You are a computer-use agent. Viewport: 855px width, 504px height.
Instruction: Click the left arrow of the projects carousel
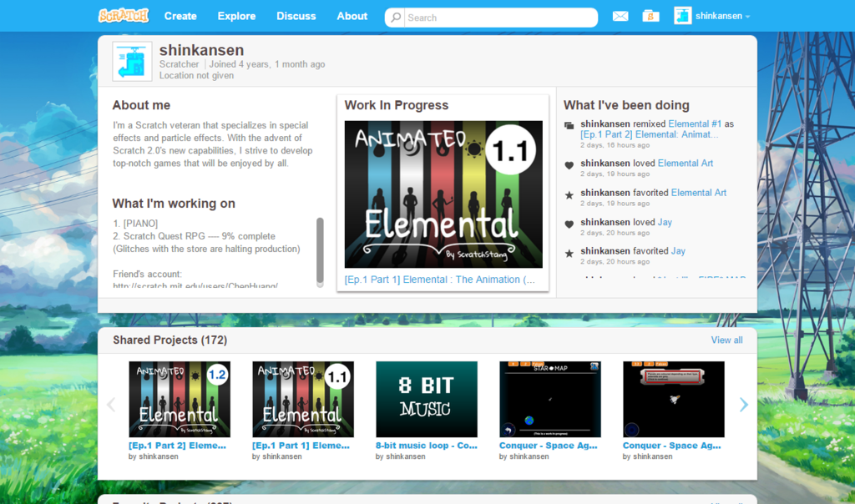pyautogui.click(x=111, y=404)
